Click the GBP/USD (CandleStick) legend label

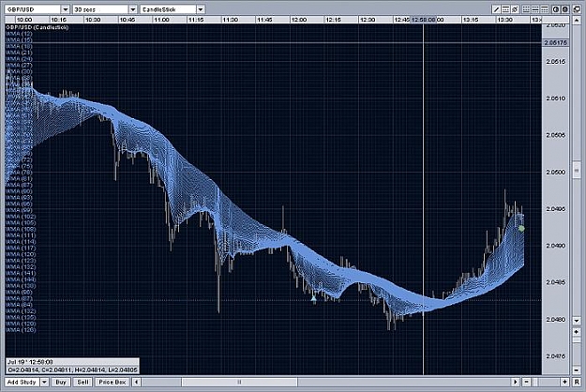[x=38, y=27]
